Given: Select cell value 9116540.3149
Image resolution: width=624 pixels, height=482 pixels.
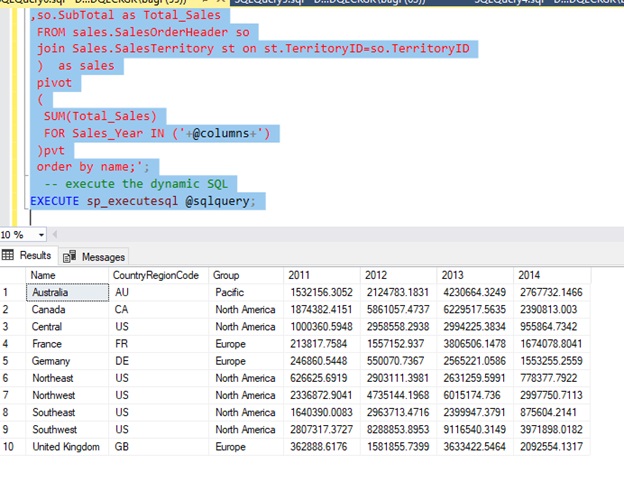Looking at the screenshot, I should pos(475,429).
